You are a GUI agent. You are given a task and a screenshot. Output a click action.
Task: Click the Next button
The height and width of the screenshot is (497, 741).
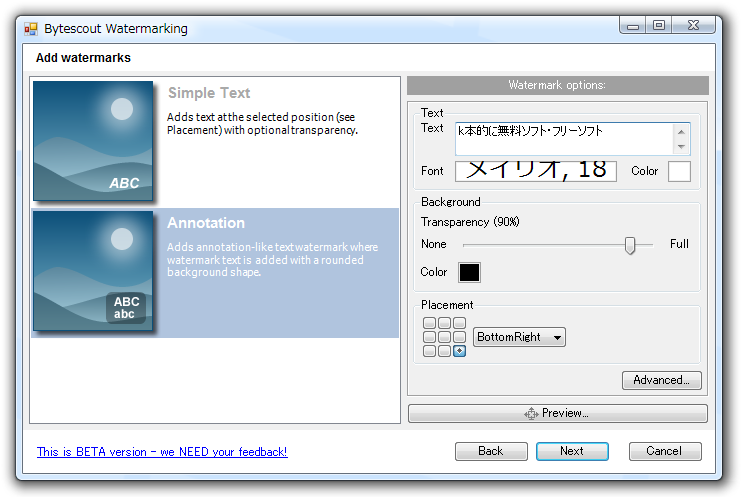[x=572, y=451]
